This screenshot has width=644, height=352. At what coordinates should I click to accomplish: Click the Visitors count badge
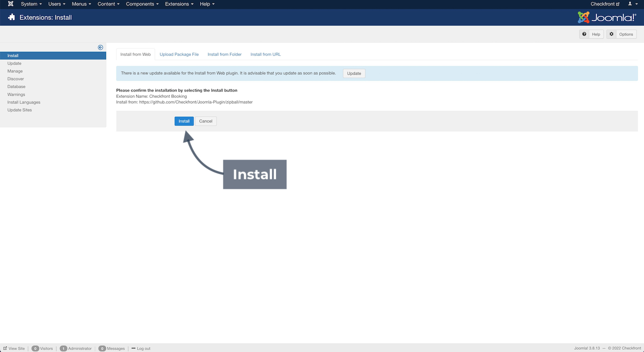35,348
